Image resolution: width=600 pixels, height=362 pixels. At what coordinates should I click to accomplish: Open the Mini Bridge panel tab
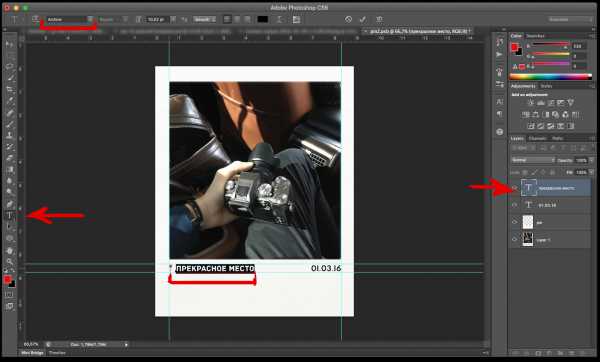[33, 353]
